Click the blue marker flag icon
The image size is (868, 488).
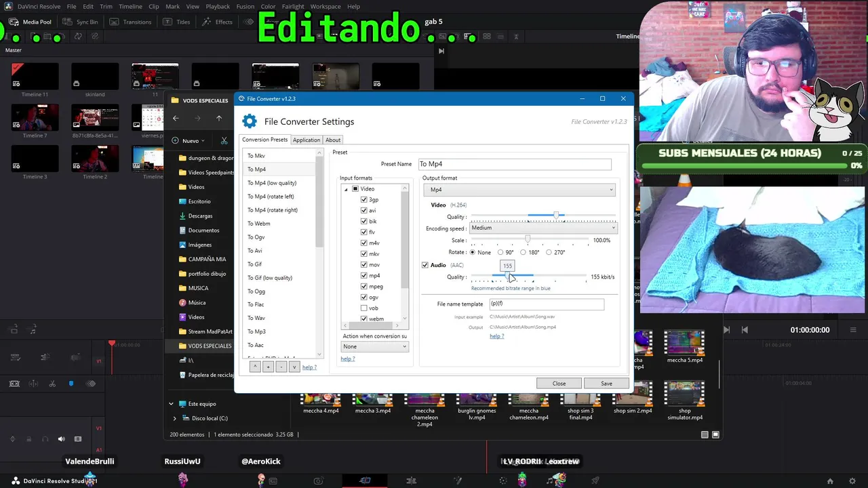[71, 384]
